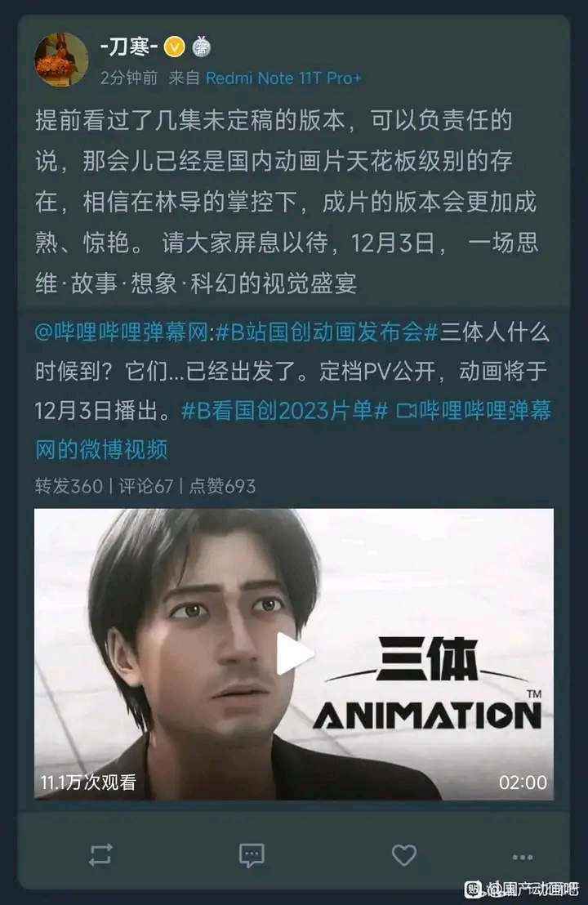Tap the repost arrows icon
The height and width of the screenshot is (905, 588).
coord(100,855)
